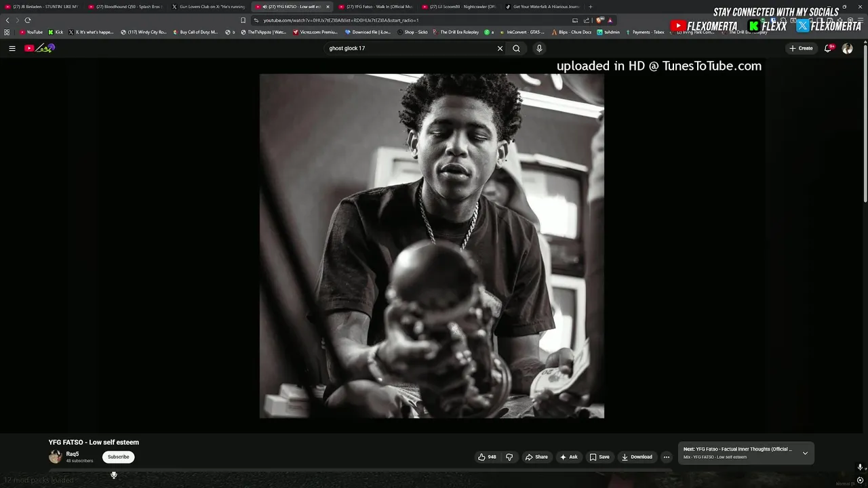Open the YouTube hamburger guide menu
The image size is (868, 488).
(x=12, y=48)
